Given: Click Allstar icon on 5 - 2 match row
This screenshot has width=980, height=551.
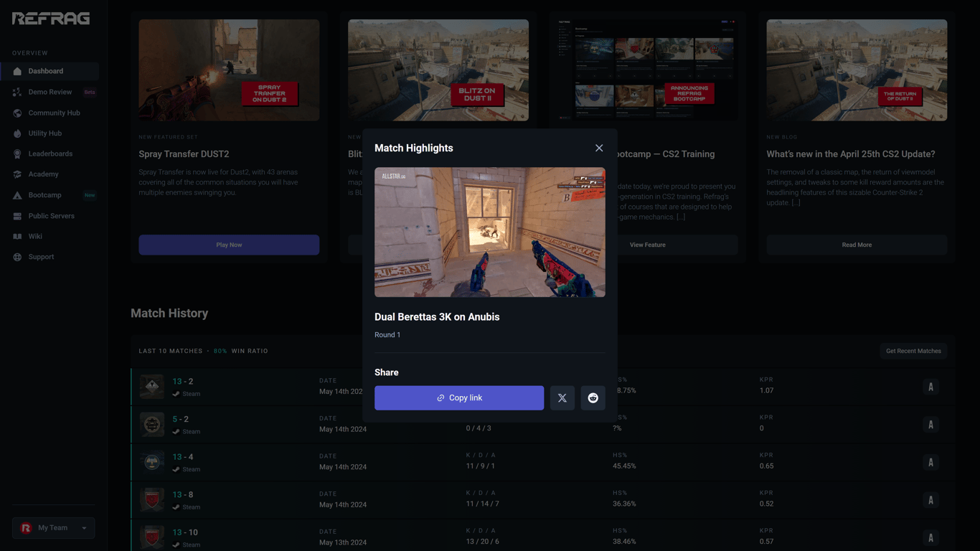Looking at the screenshot, I should pyautogui.click(x=930, y=425).
